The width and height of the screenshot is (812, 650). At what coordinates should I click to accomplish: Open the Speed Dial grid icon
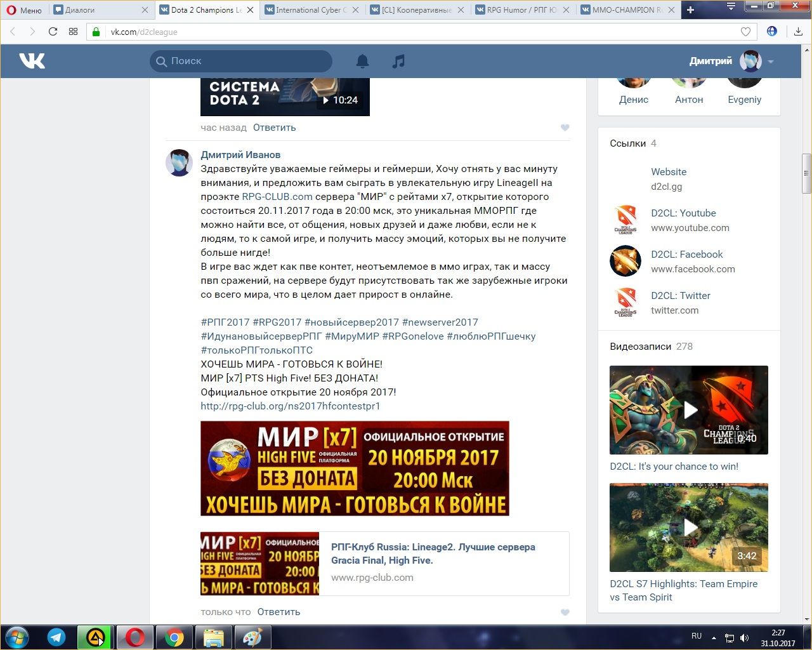click(x=73, y=32)
